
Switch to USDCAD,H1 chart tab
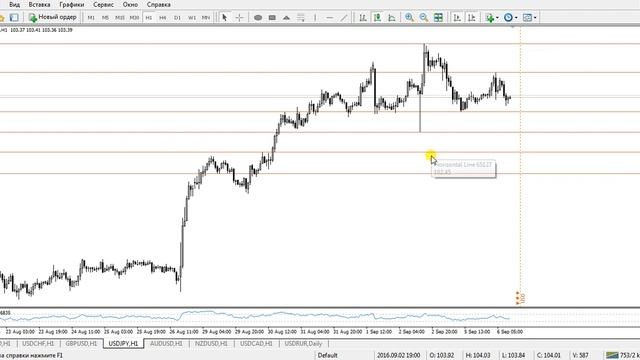(x=256, y=344)
